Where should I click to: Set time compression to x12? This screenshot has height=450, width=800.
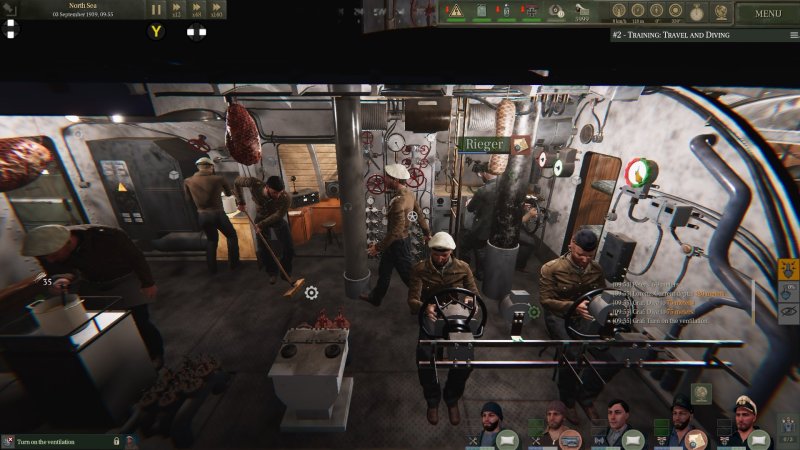176,9
